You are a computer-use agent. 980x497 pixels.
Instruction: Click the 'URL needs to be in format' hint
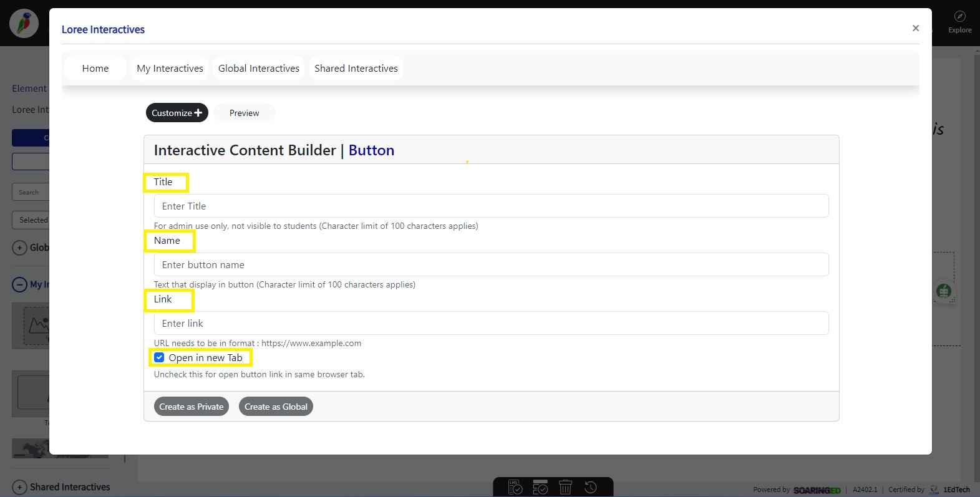[x=258, y=343]
